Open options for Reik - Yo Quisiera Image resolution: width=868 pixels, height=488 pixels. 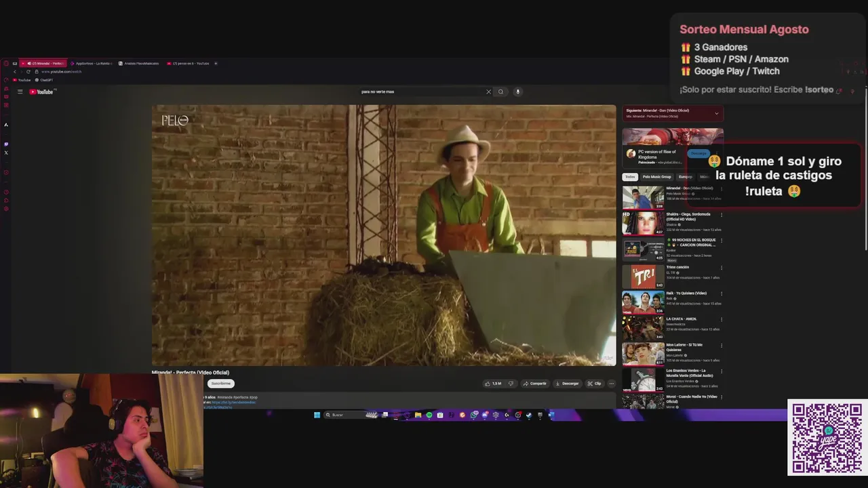[x=721, y=293]
